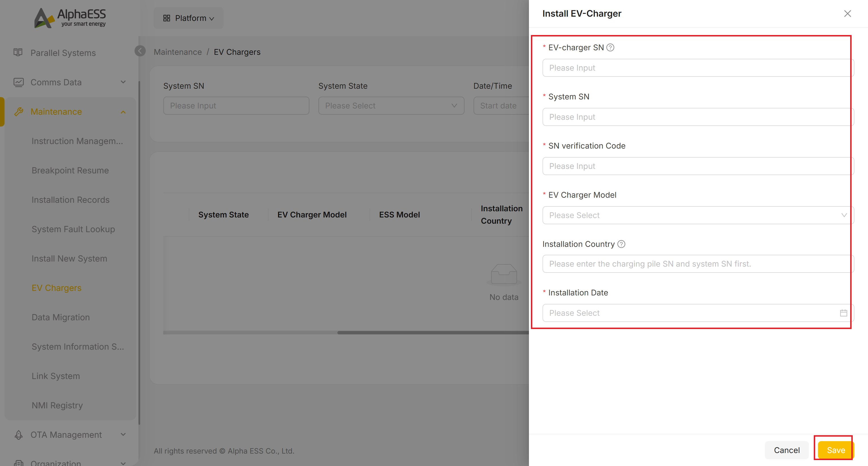
Task: Click the Installation Country input field
Action: pyautogui.click(x=698, y=264)
